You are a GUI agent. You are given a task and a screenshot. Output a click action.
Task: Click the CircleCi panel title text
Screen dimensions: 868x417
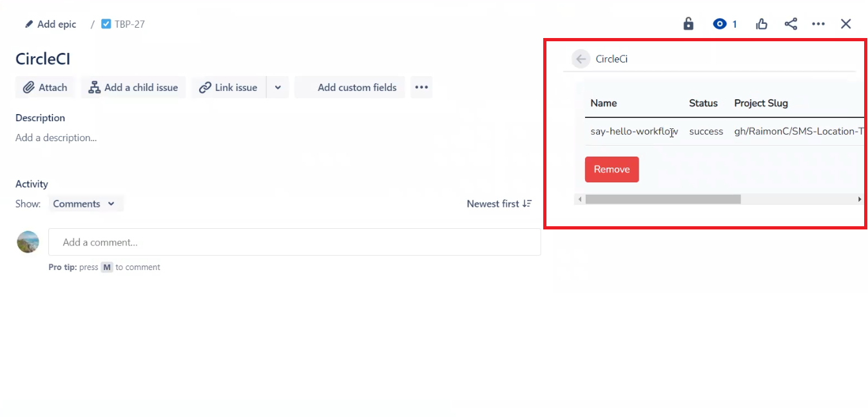(x=612, y=59)
